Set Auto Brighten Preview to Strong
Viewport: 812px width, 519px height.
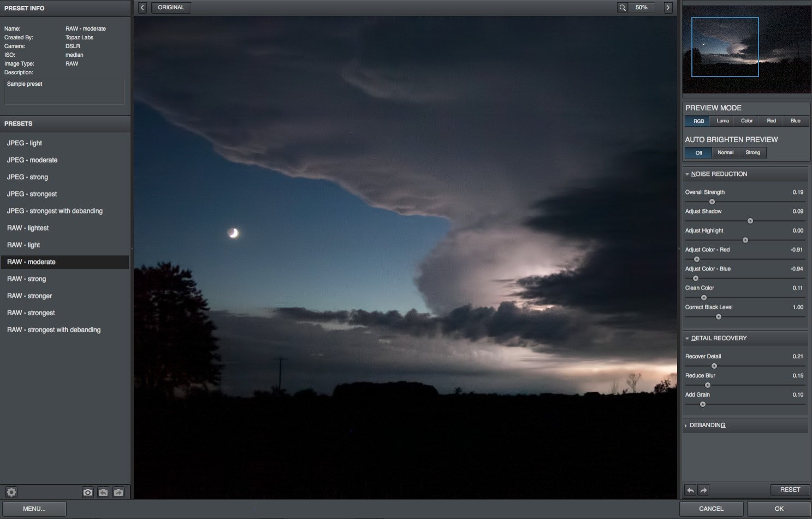coord(752,152)
